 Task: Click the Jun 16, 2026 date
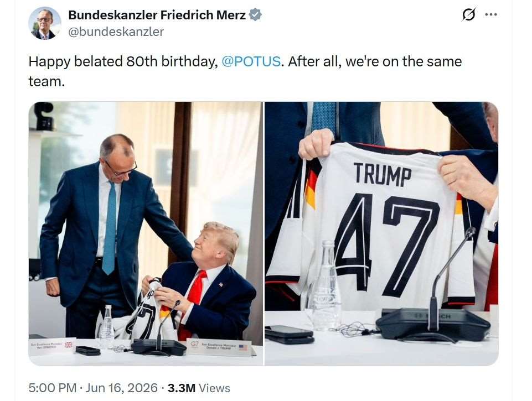(121, 388)
